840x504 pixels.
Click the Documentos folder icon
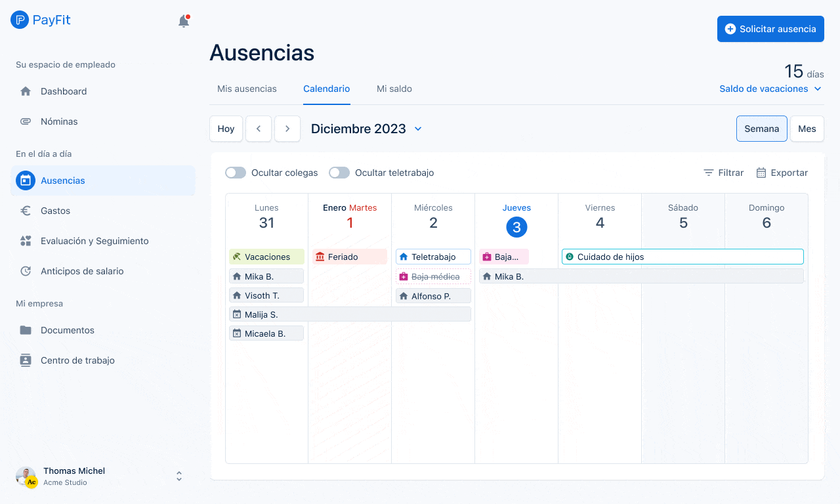tap(26, 330)
